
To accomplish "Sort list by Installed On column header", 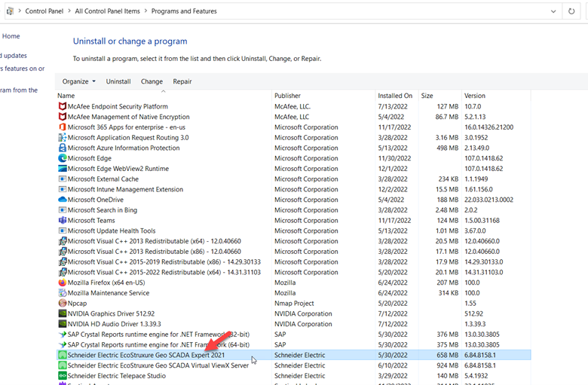I will tap(397, 96).
